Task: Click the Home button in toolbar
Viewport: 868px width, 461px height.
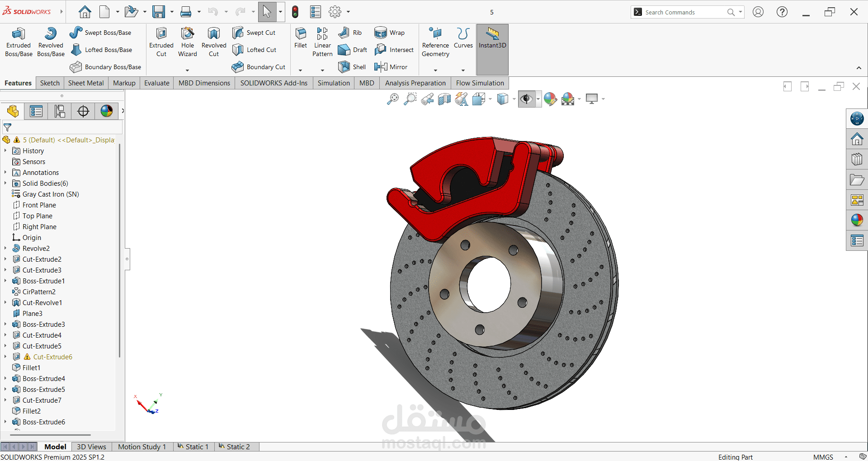Action: coord(85,12)
